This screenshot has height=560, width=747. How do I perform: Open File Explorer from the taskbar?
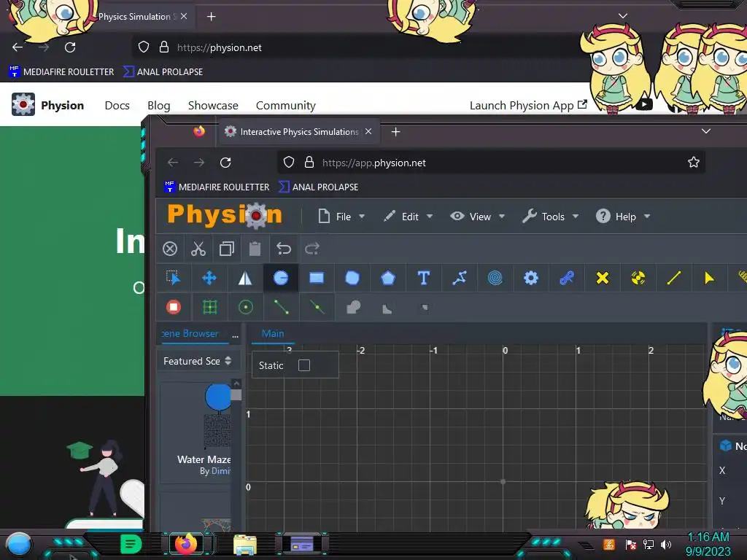click(x=245, y=545)
